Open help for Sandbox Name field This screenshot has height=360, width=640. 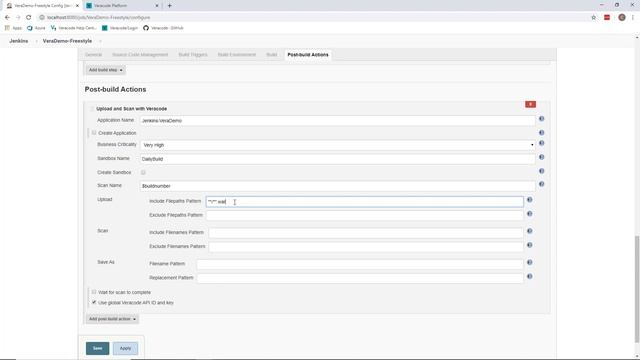pos(541,157)
